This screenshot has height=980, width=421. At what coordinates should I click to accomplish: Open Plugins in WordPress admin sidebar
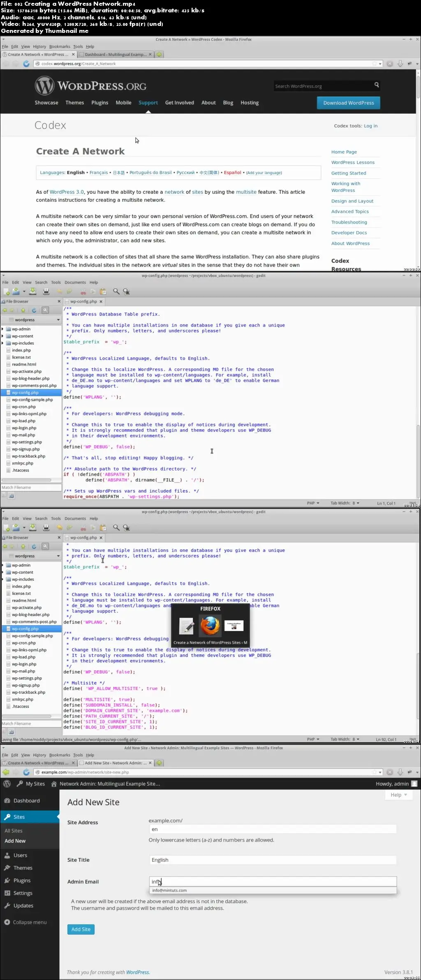(x=22, y=881)
